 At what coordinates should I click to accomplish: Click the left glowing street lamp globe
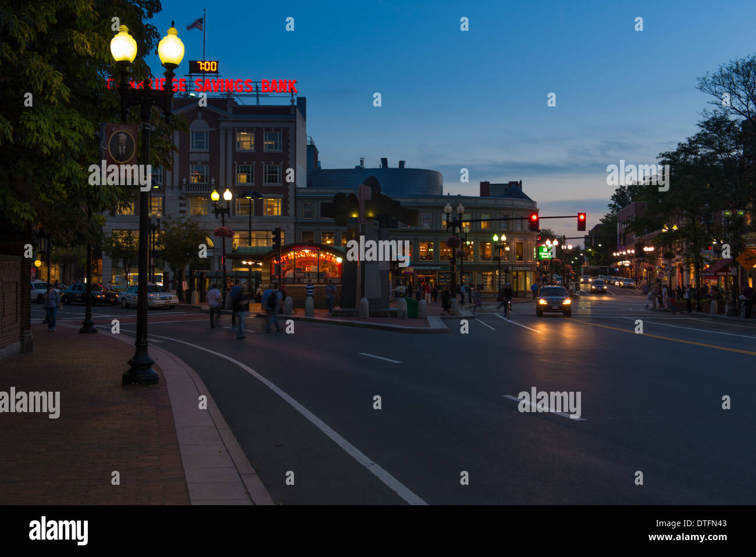123,45
